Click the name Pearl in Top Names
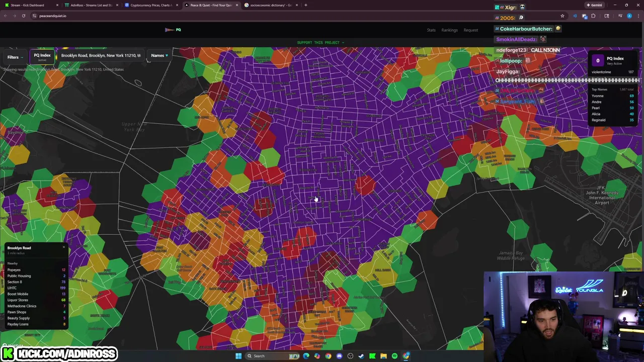644x362 pixels. pos(596,108)
